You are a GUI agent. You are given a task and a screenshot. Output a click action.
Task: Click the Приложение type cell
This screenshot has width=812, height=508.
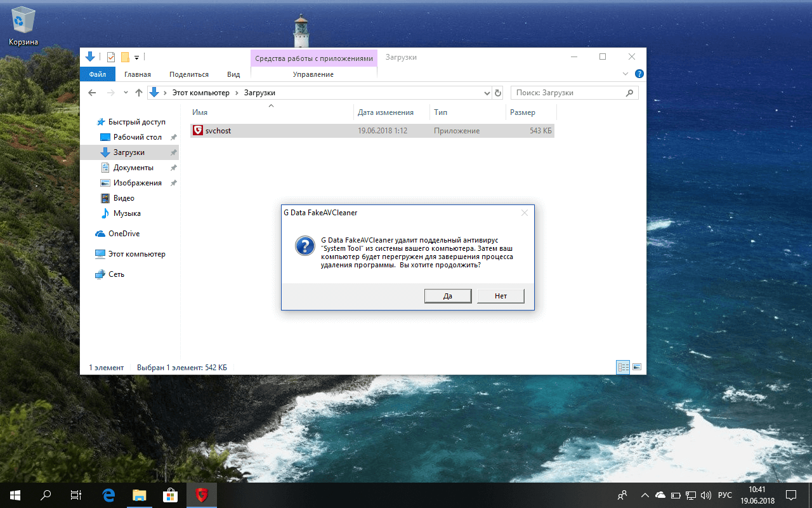pyautogui.click(x=457, y=131)
